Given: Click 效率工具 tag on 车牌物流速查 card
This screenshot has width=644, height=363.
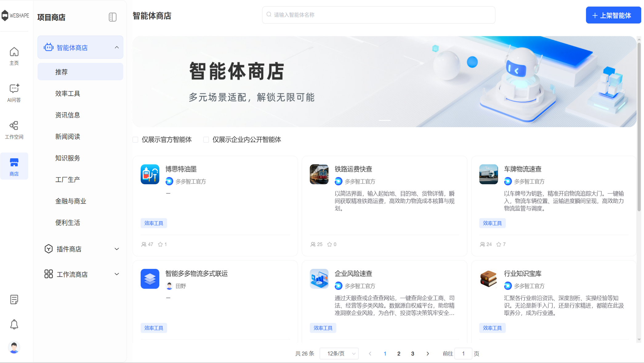Looking at the screenshot, I should pos(492,223).
